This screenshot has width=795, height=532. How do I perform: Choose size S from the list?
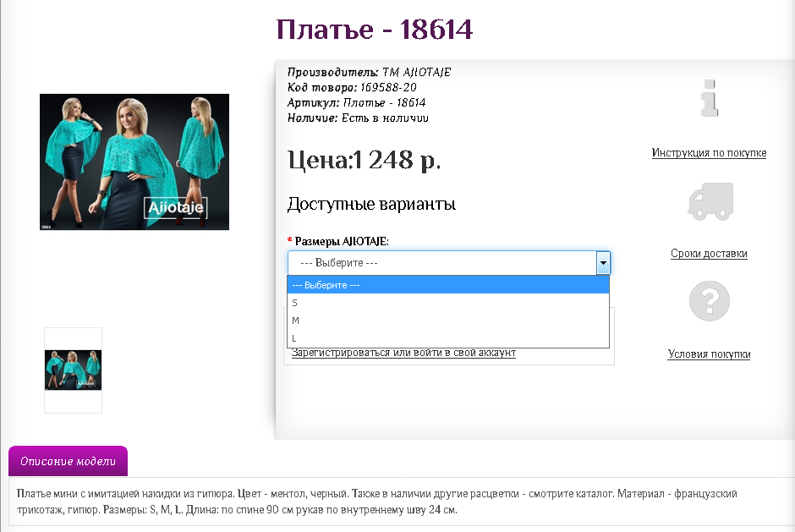[x=448, y=303]
